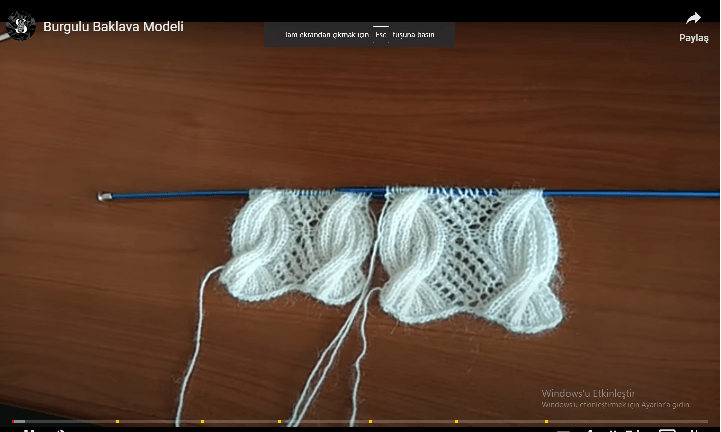Seek to the first yellow ad marker
The width and height of the screenshot is (721, 432).
click(x=117, y=421)
